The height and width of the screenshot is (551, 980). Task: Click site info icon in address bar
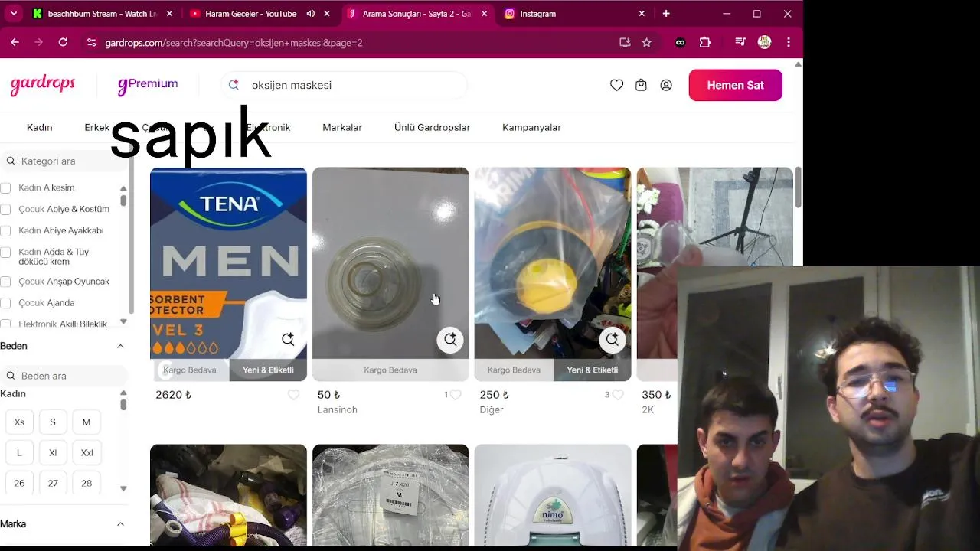(91, 43)
